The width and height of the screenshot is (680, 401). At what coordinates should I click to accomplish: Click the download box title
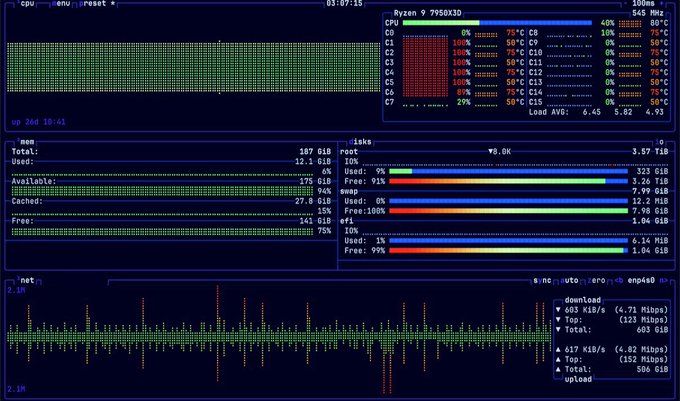[583, 300]
